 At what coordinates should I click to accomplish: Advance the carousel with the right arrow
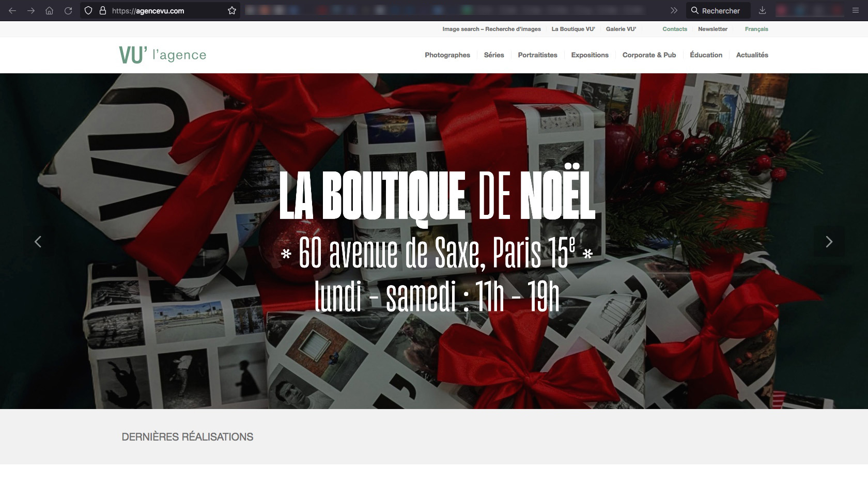[x=830, y=241]
